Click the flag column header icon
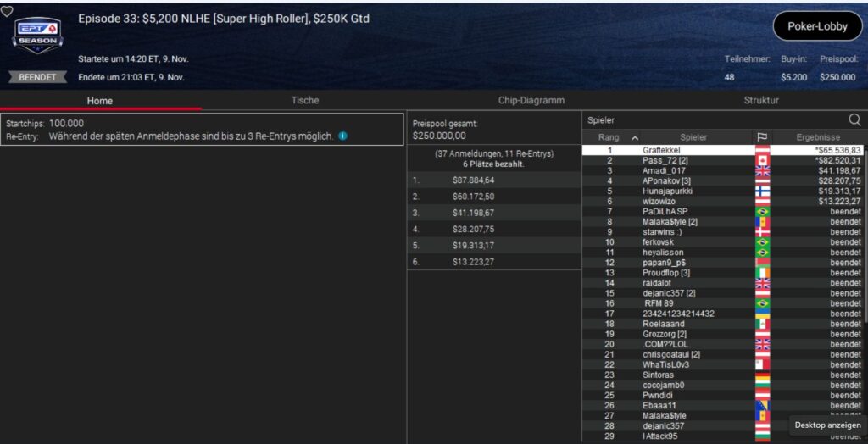Viewport: 868px width, 444px height. 761,137
